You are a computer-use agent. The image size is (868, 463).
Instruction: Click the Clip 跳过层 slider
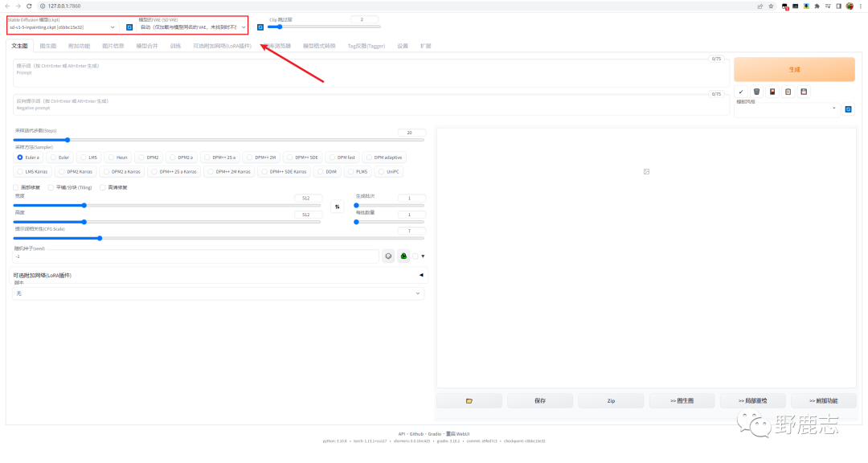324,27
